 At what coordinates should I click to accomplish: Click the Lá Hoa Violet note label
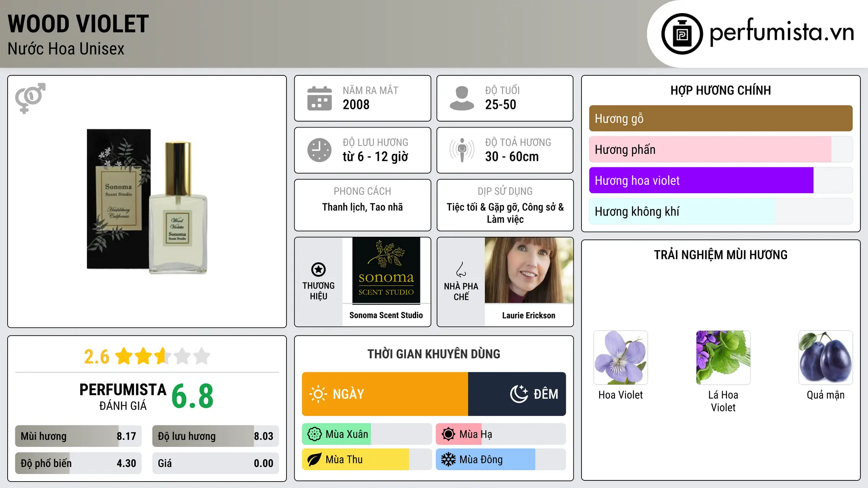(x=723, y=401)
